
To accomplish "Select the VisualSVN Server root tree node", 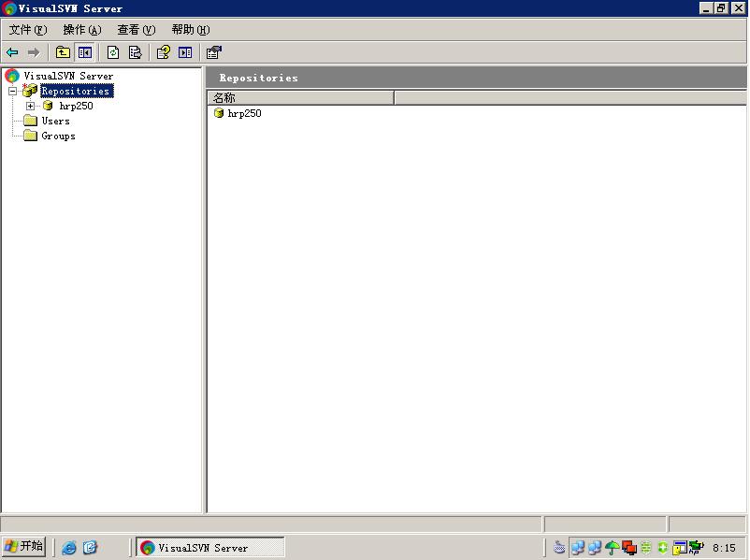I will [x=68, y=76].
